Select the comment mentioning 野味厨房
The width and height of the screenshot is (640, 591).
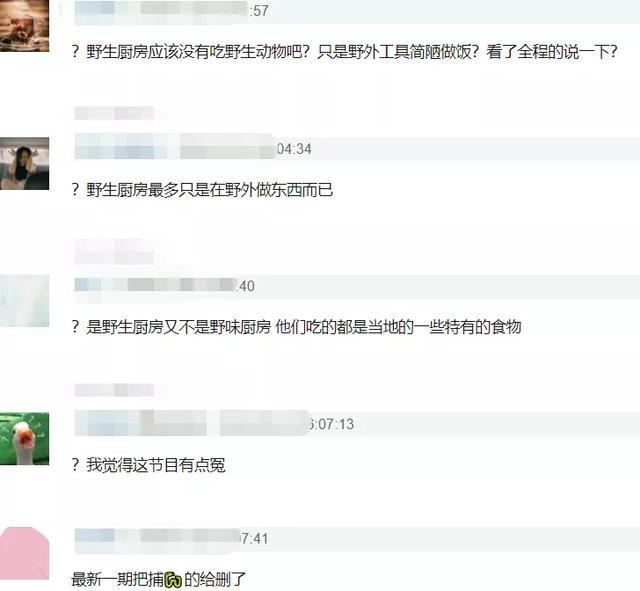coord(296,327)
